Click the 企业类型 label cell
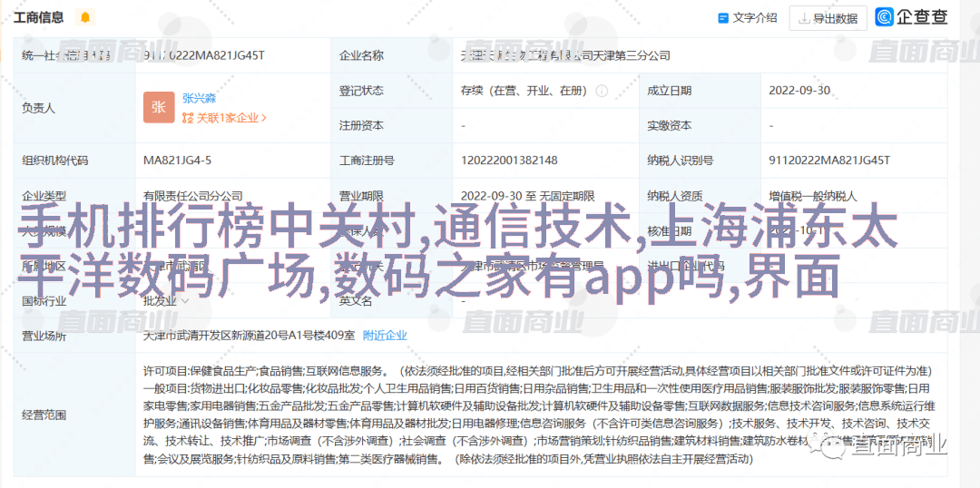 coord(74,196)
